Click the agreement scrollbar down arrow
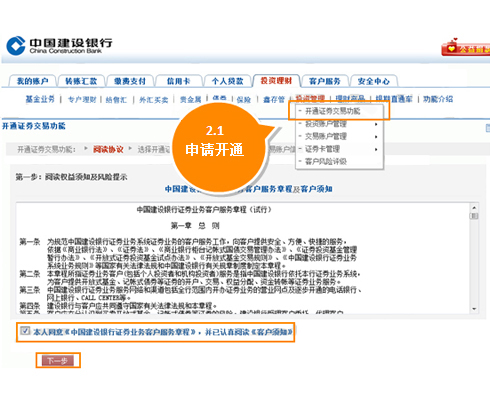The width and height of the screenshot is (490, 416). pyautogui.click(x=474, y=309)
